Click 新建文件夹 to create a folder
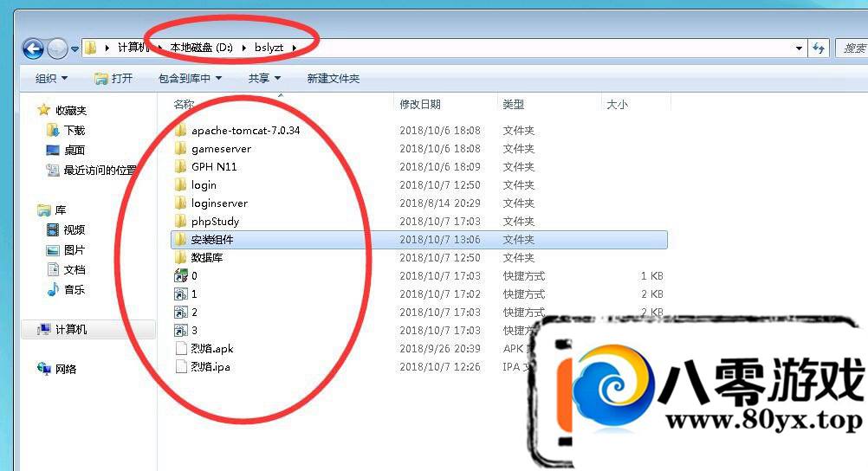This screenshot has height=471, width=868. click(334, 79)
